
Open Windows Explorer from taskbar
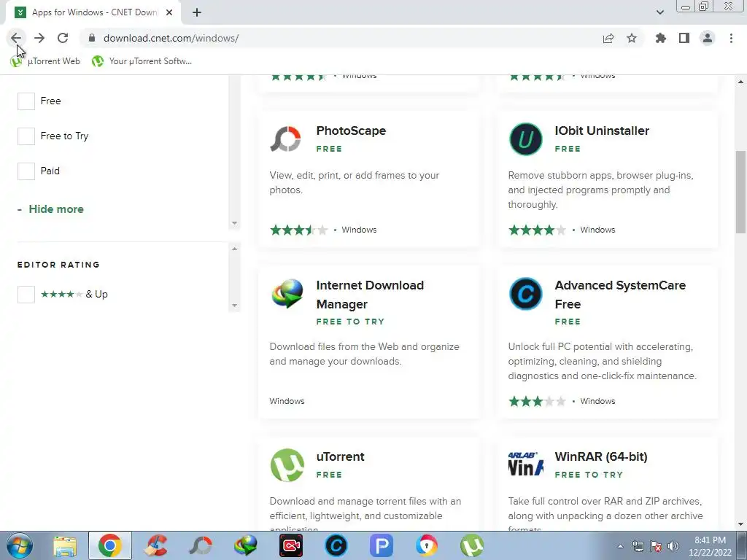coord(65,545)
